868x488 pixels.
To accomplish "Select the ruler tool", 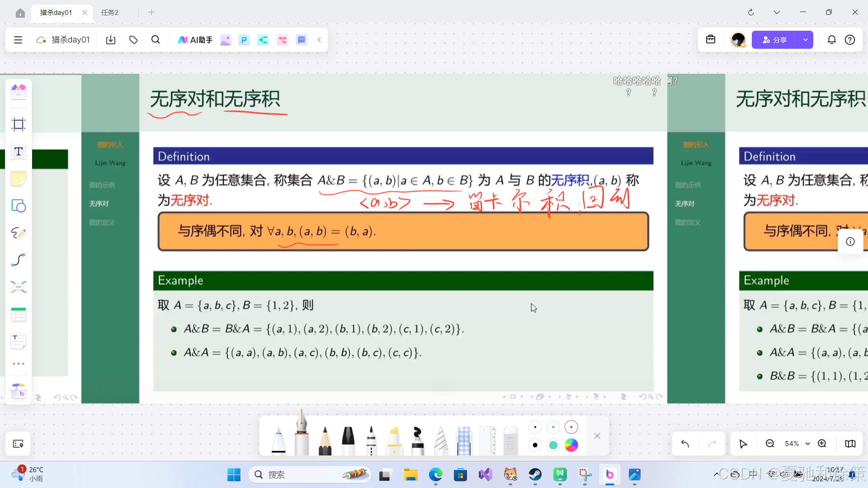I will tap(487, 440).
